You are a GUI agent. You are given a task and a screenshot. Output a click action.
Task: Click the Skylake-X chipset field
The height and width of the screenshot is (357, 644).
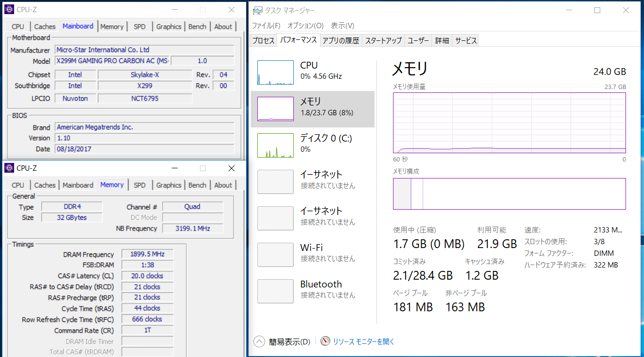[145, 75]
